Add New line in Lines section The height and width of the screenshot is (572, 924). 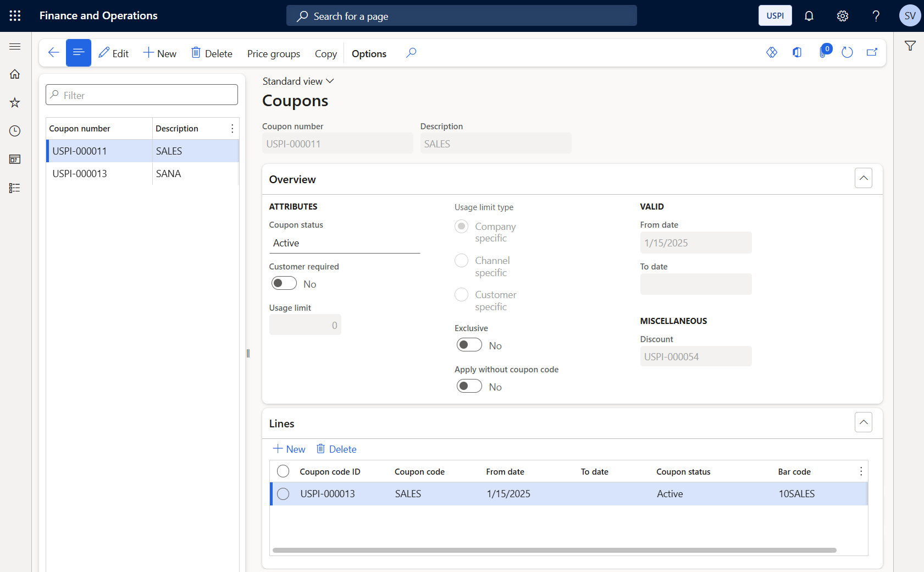[289, 449]
